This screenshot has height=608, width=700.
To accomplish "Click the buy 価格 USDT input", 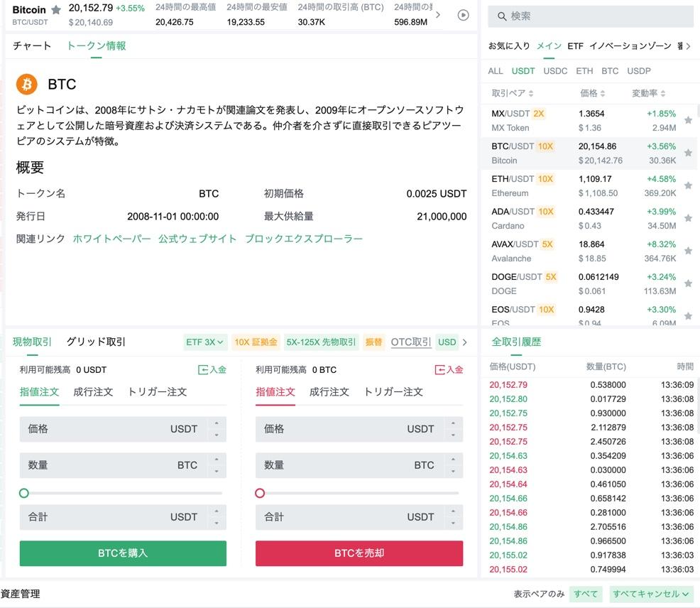I will (123, 429).
